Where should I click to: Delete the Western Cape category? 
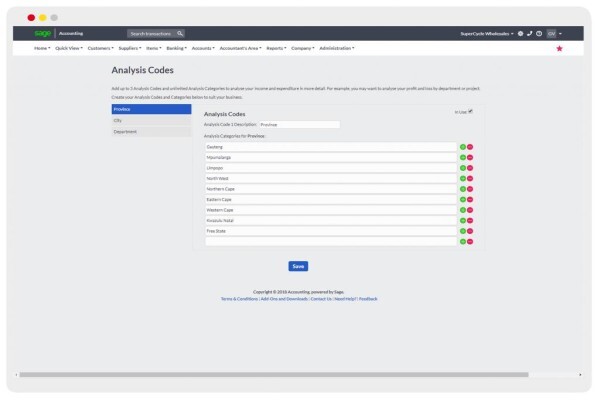pyautogui.click(x=470, y=210)
